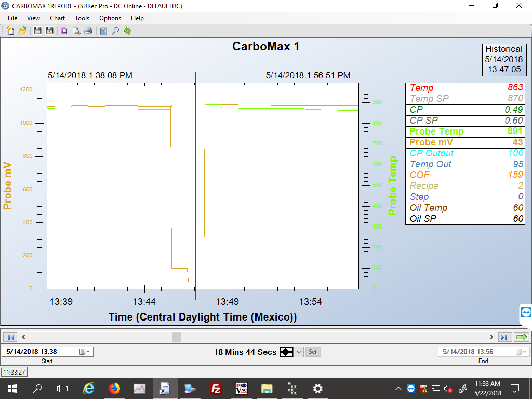Decrease time span with the down spinner

point(286,354)
